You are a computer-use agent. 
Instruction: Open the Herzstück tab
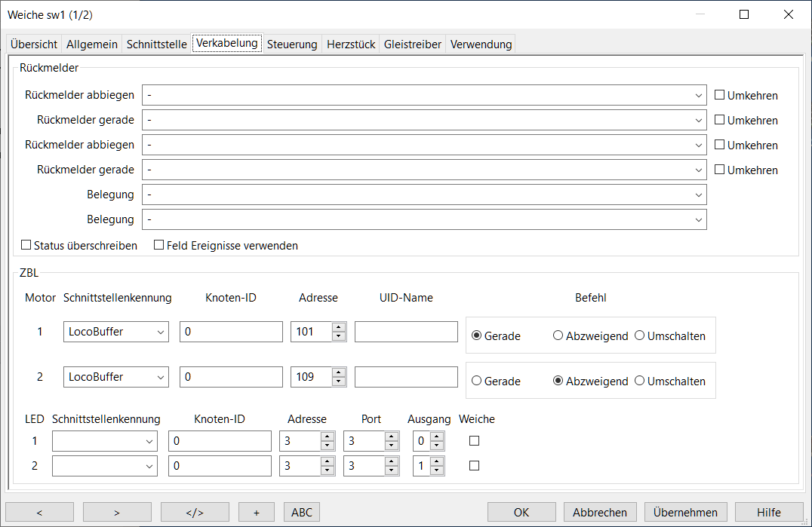351,44
